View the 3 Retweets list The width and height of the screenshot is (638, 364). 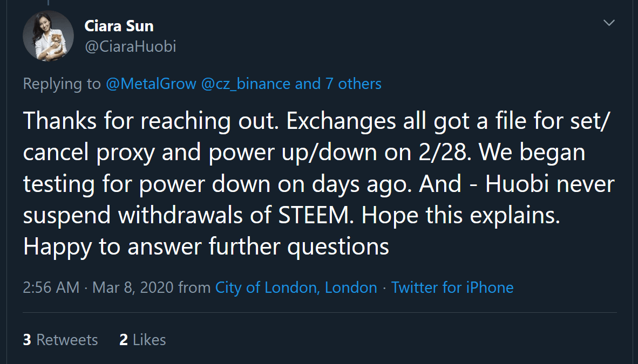(60, 340)
